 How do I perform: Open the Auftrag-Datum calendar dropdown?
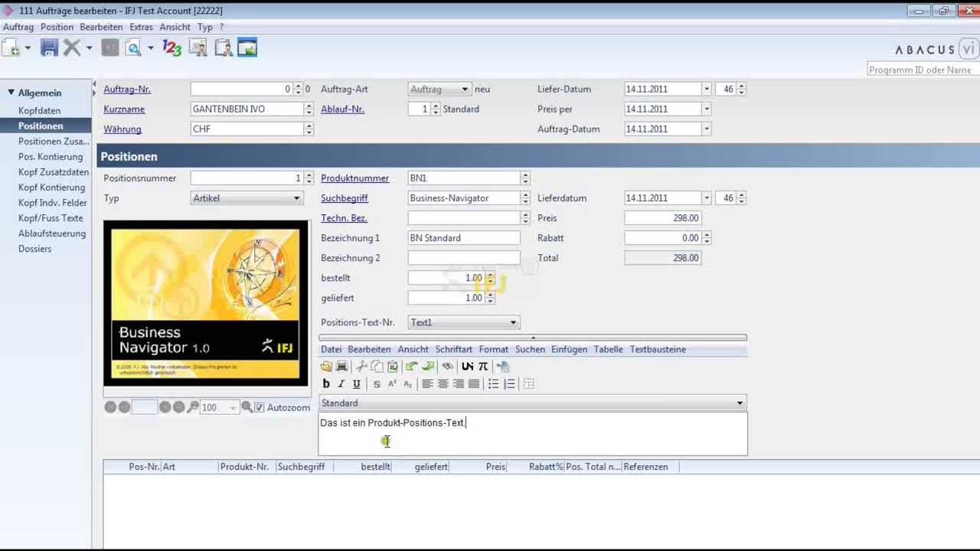(707, 129)
